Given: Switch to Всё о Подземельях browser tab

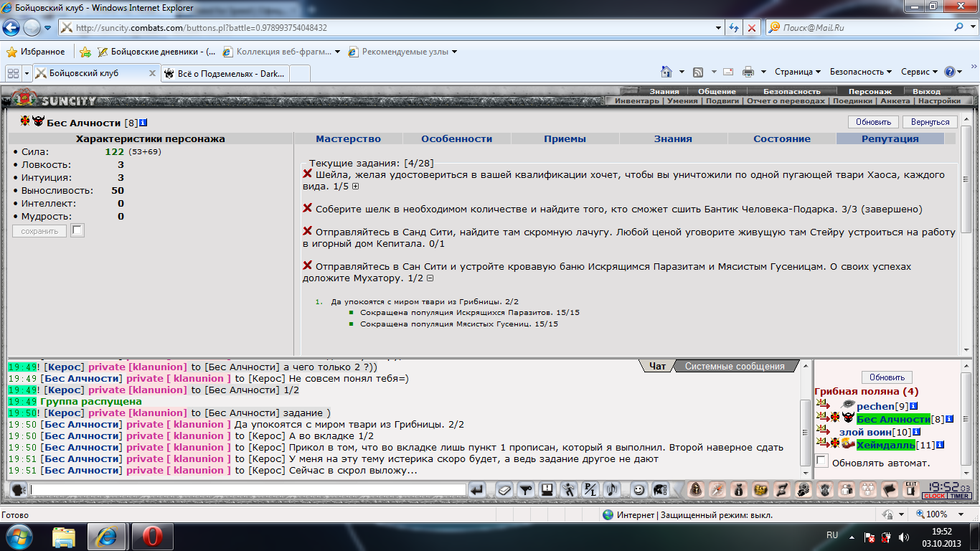Looking at the screenshot, I should 224,73.
